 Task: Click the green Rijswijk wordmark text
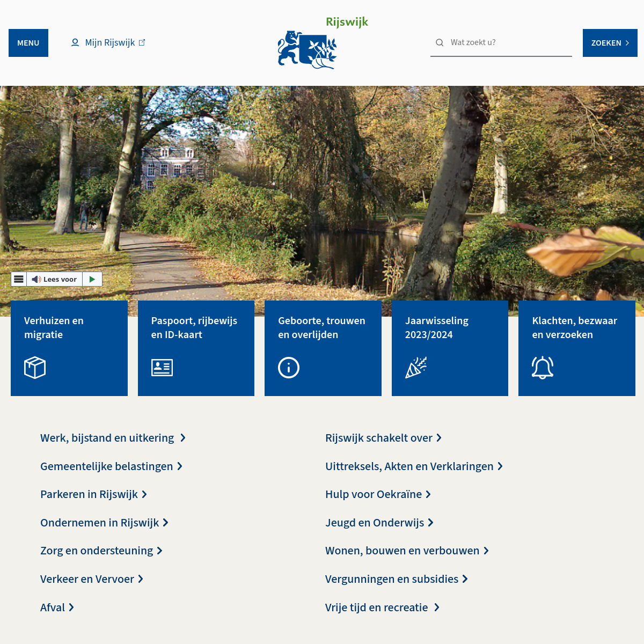point(347,22)
